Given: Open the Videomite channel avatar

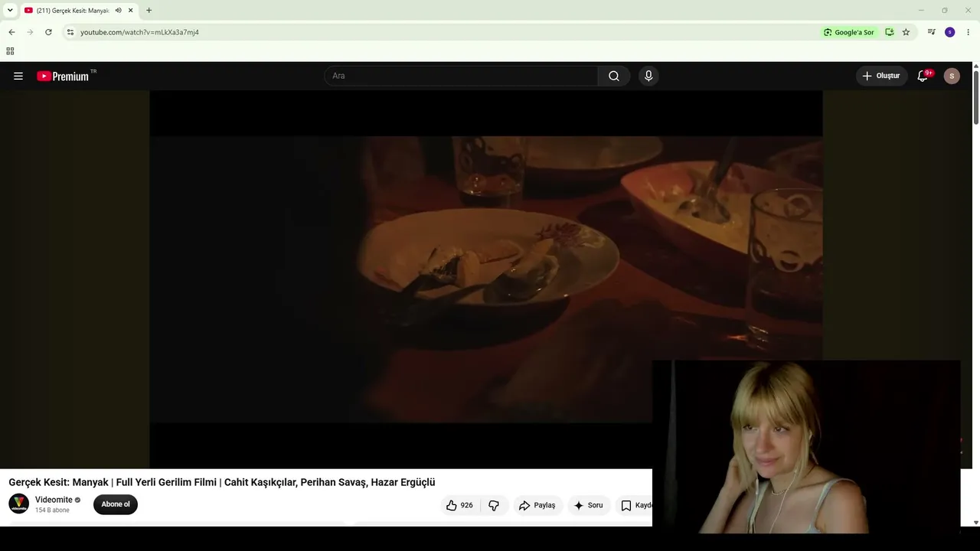Looking at the screenshot, I should (x=18, y=504).
